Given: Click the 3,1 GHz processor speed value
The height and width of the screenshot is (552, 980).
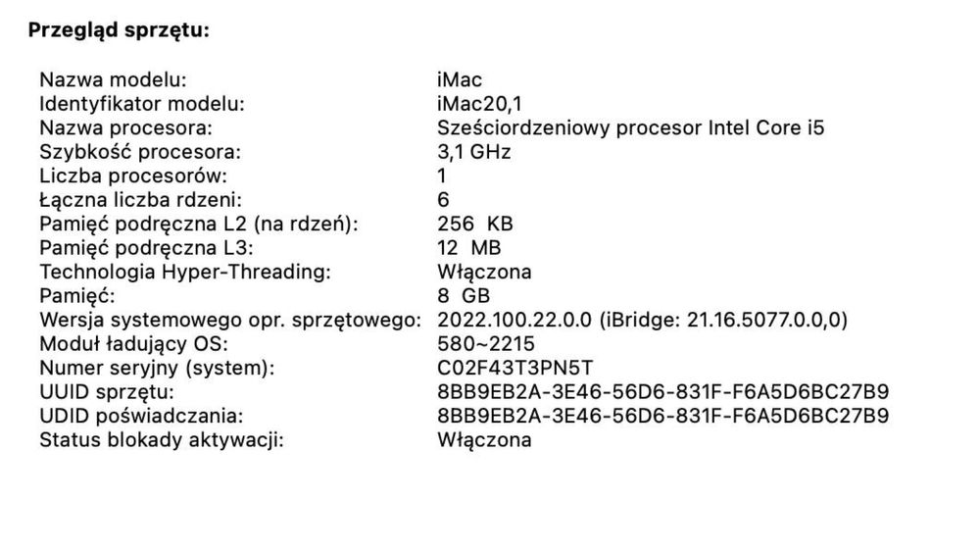Looking at the screenshot, I should (x=473, y=152).
